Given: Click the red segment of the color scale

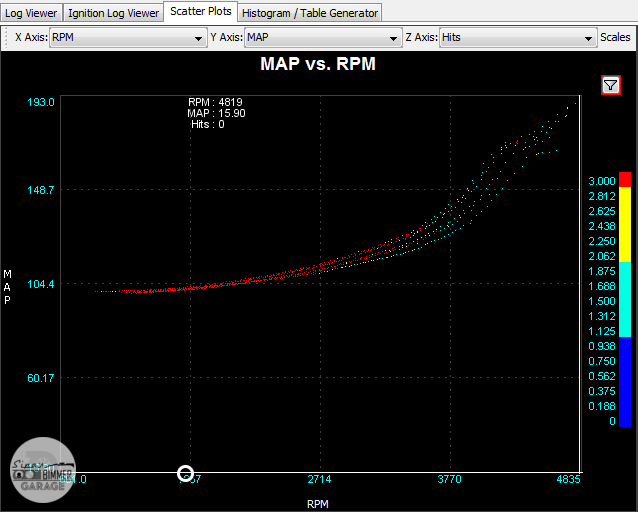Looking at the screenshot, I should tap(626, 179).
